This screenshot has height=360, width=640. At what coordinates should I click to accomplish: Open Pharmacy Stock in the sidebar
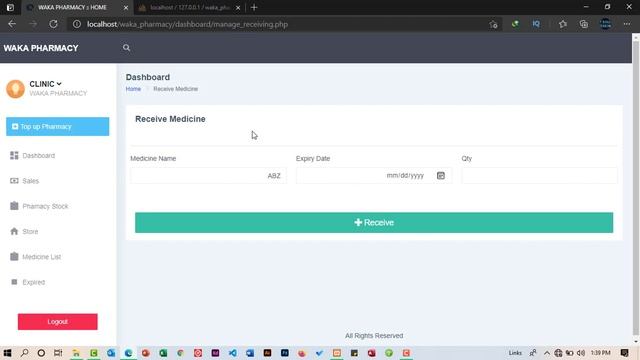tap(45, 206)
